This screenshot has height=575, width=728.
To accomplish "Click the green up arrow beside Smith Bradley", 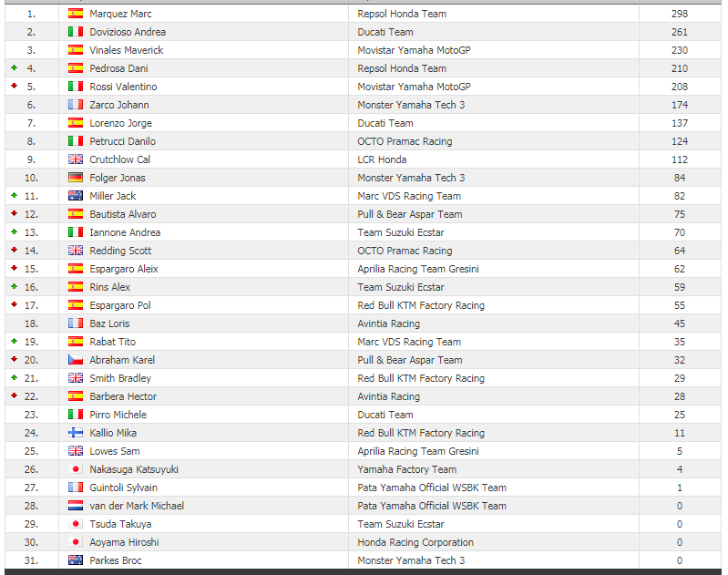I will [x=15, y=377].
